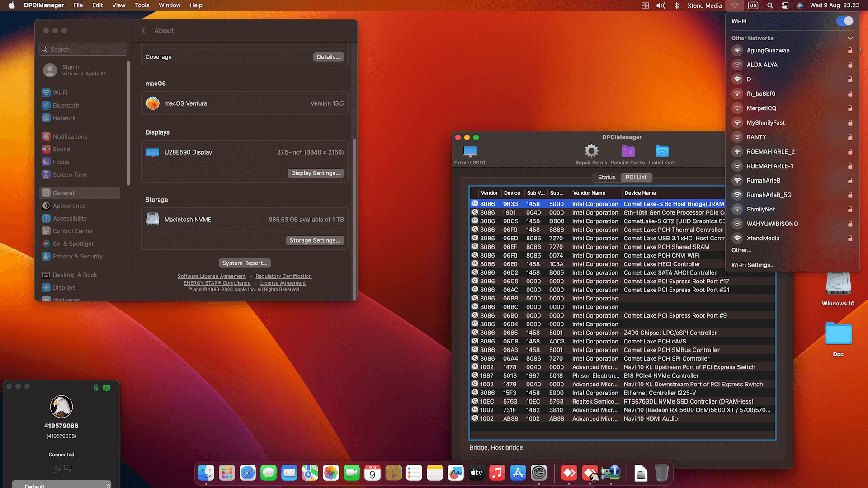This screenshot has height=488, width=868.
Task: Launch Music from the Dock
Action: pyautogui.click(x=497, y=473)
